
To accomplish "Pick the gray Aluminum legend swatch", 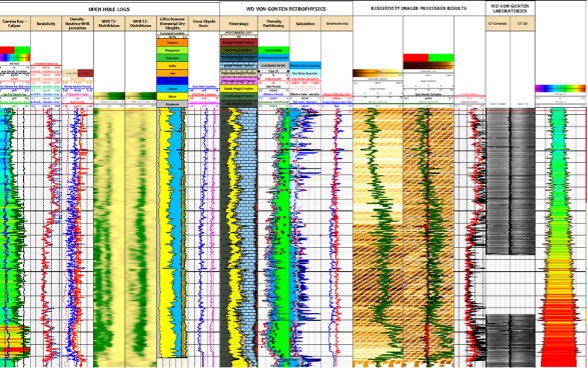I will 172,104.
